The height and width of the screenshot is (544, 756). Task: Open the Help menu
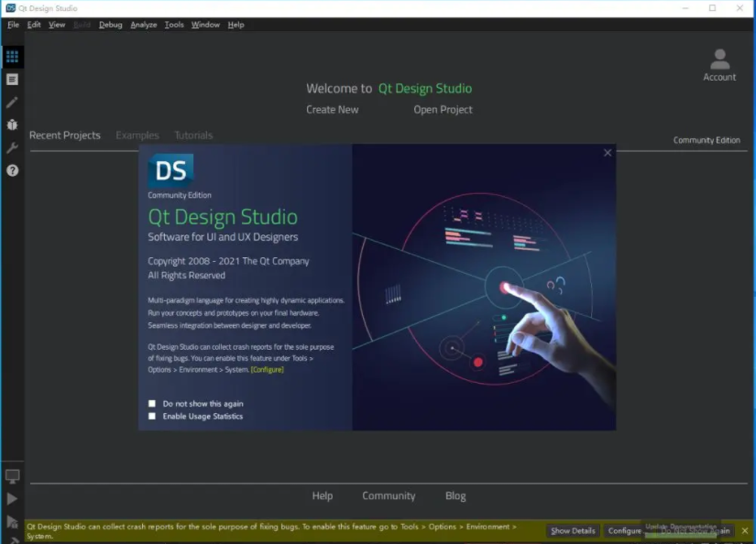pyautogui.click(x=236, y=25)
